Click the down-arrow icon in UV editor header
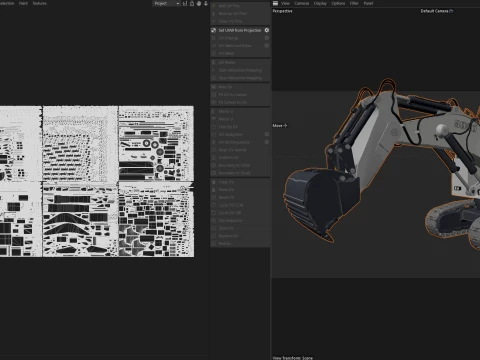Screen dimensions: 480x360 point(206,3)
